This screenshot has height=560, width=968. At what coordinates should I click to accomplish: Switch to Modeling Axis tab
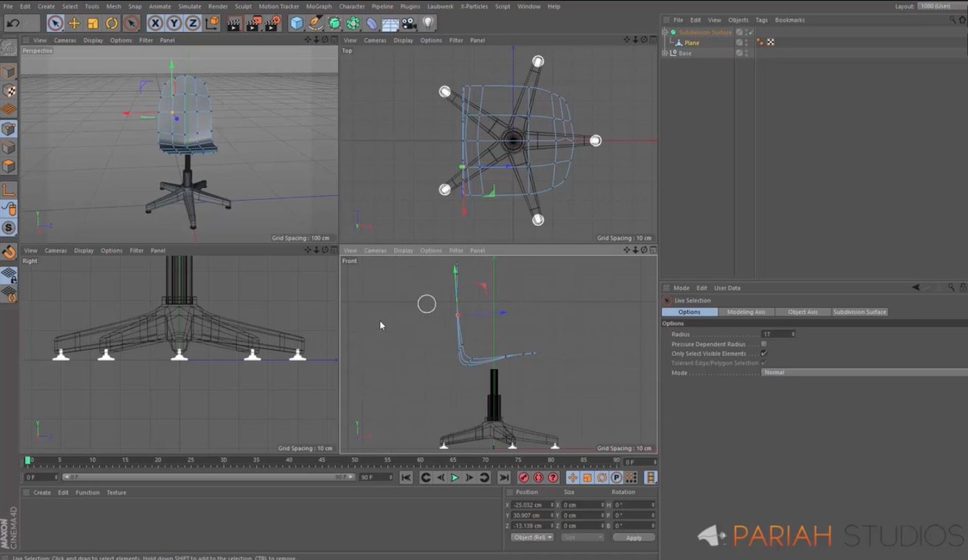pyautogui.click(x=746, y=312)
